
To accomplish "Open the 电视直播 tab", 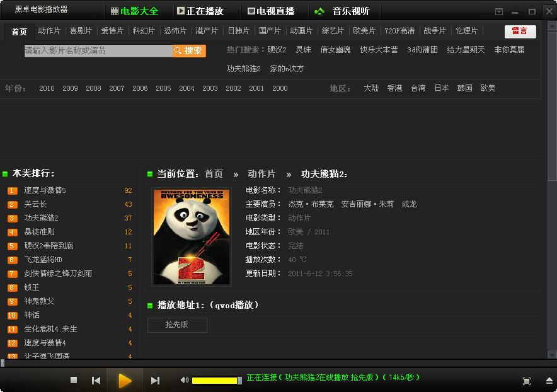I will tap(271, 11).
